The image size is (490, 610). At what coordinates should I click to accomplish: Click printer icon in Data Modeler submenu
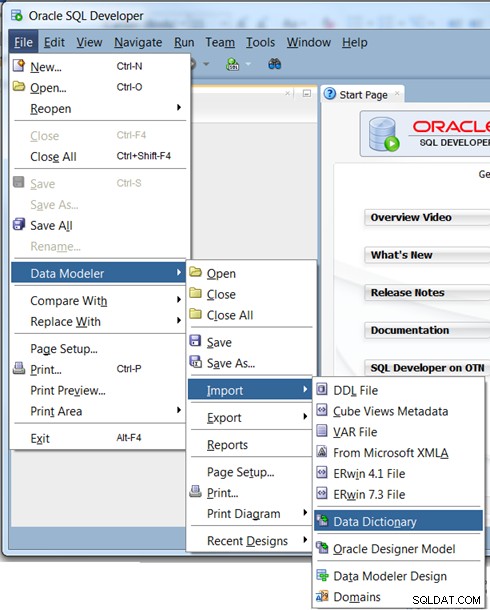click(196, 491)
